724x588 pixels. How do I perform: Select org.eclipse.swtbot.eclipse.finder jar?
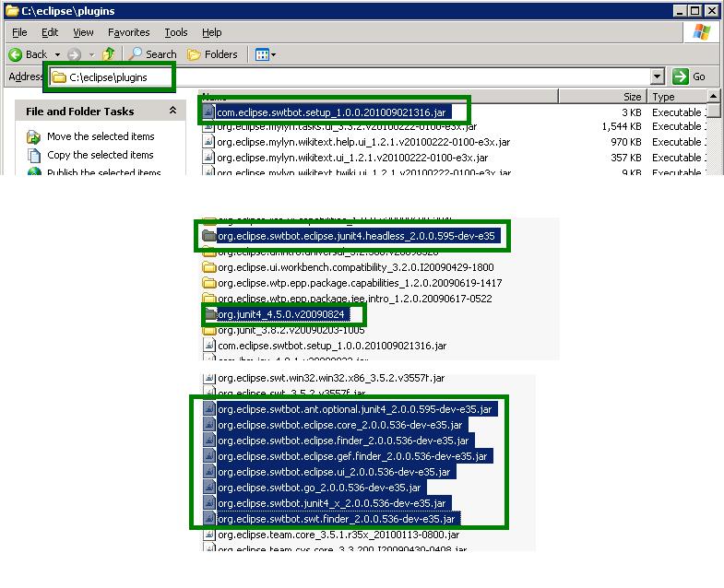(x=343, y=441)
